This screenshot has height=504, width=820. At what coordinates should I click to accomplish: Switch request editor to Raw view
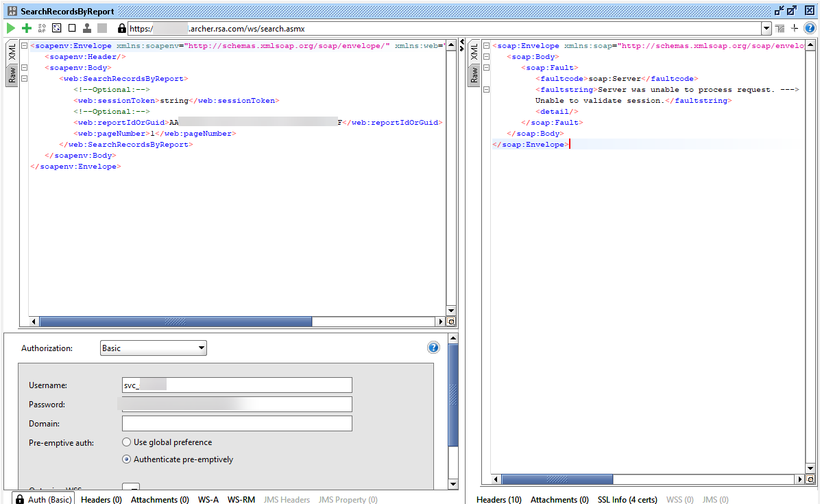tap(12, 75)
